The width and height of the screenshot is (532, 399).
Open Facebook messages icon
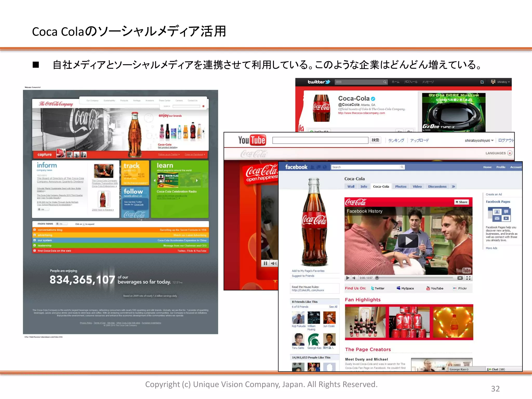[318, 167]
